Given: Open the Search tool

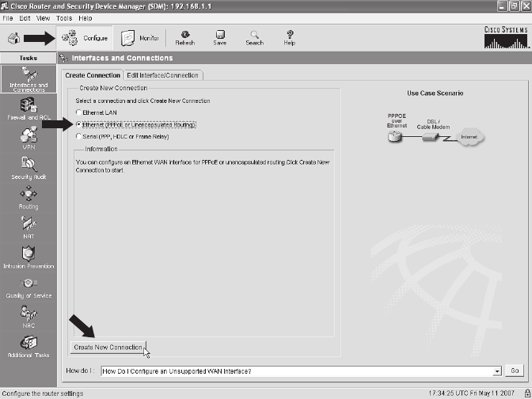Looking at the screenshot, I should click(x=254, y=38).
